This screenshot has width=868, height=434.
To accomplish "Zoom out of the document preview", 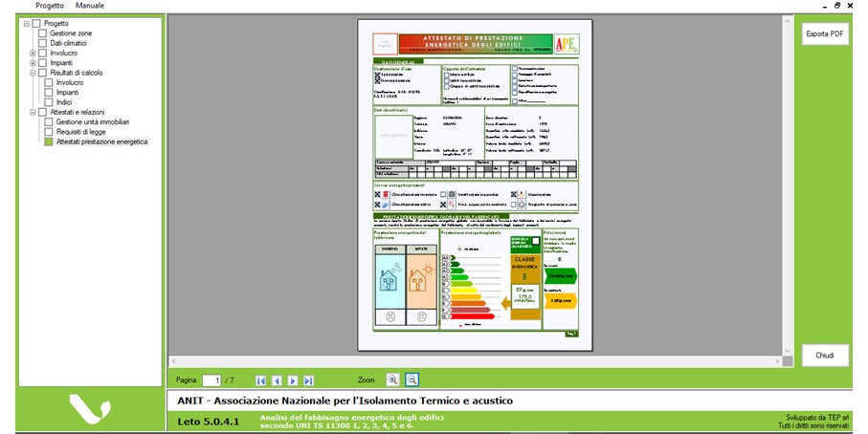I will pos(412,380).
